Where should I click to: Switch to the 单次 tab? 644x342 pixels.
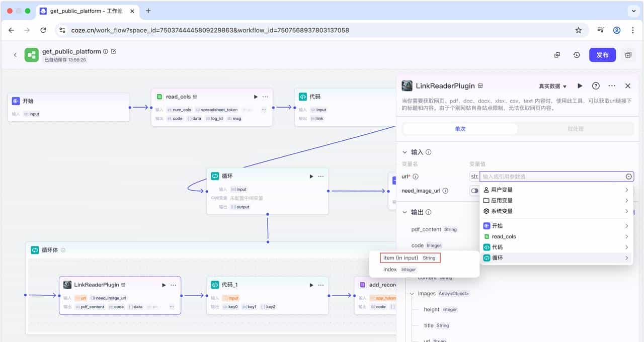click(460, 129)
